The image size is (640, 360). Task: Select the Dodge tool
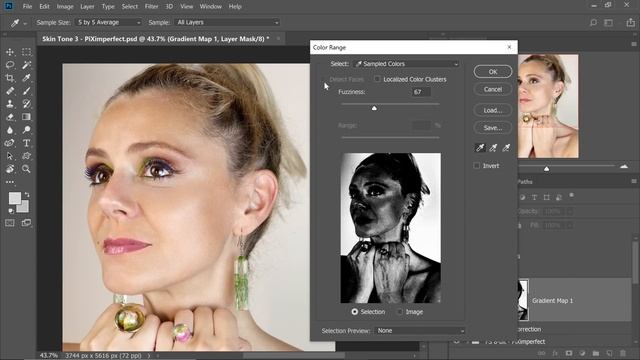coord(27,130)
